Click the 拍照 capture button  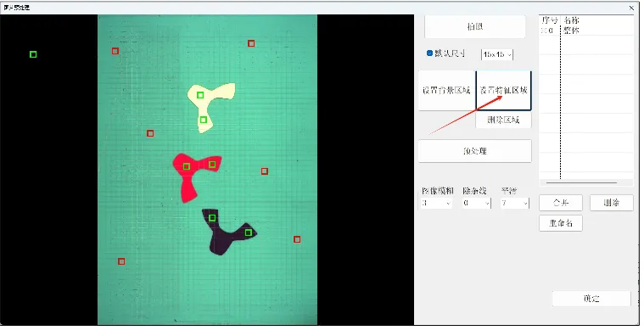tap(475, 26)
